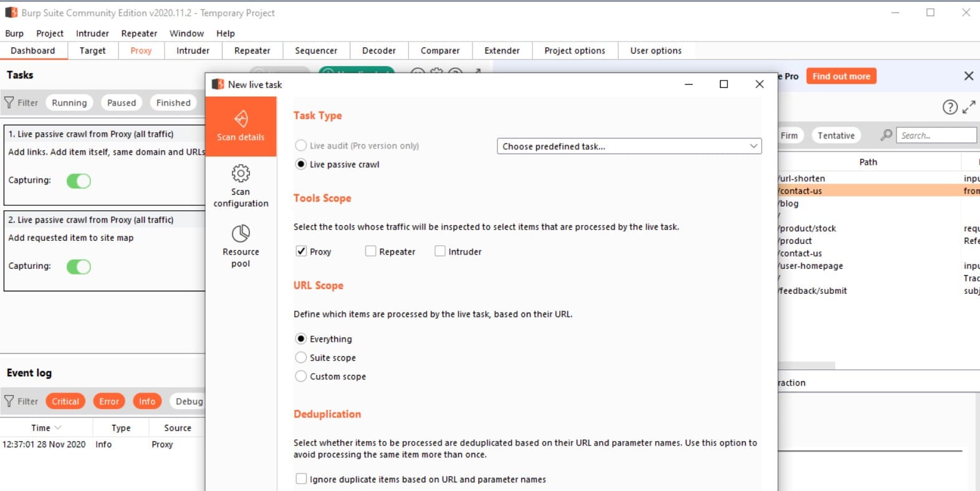Click the Event log Filter funnel icon

point(9,401)
